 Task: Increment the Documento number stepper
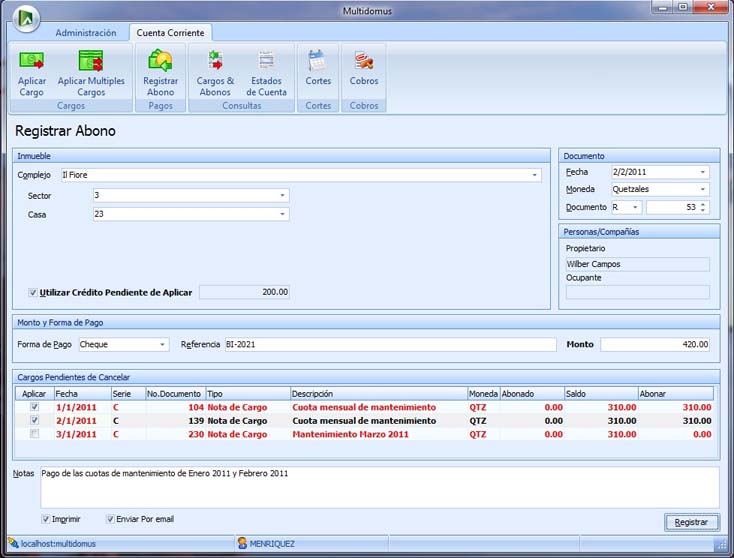(x=704, y=204)
